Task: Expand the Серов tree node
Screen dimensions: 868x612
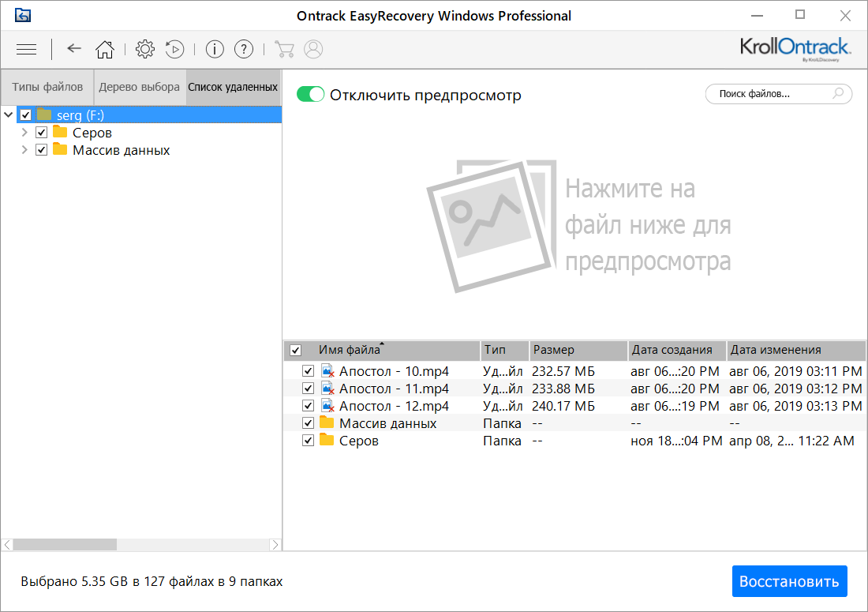Action: click(x=24, y=133)
